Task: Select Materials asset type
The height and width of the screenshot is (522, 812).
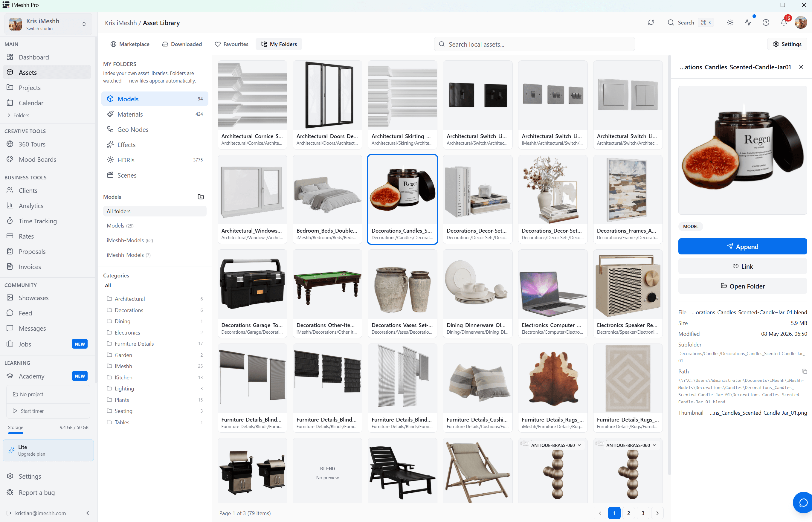Action: 155,114
